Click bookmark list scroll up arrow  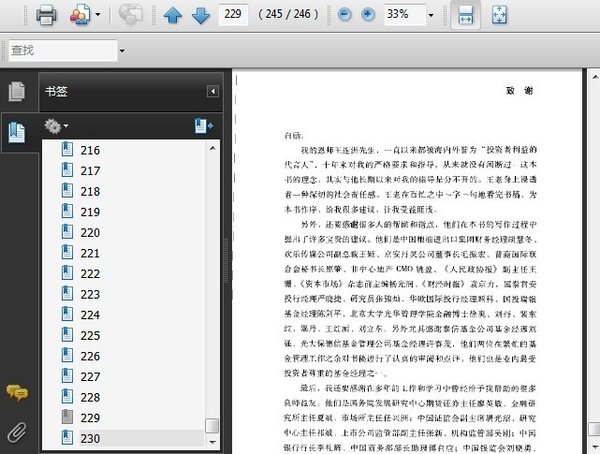point(212,148)
